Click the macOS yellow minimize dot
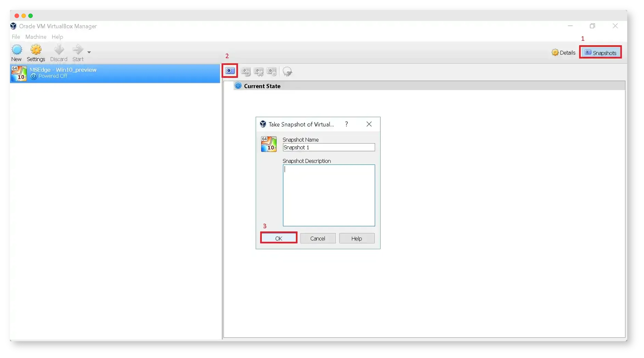Viewport: 644px width, 358px height. (24, 16)
